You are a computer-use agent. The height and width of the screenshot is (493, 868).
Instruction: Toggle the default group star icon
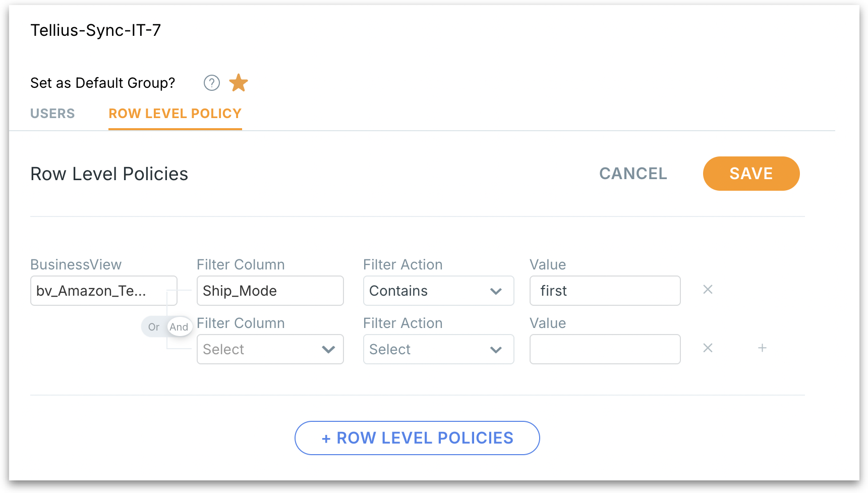239,83
